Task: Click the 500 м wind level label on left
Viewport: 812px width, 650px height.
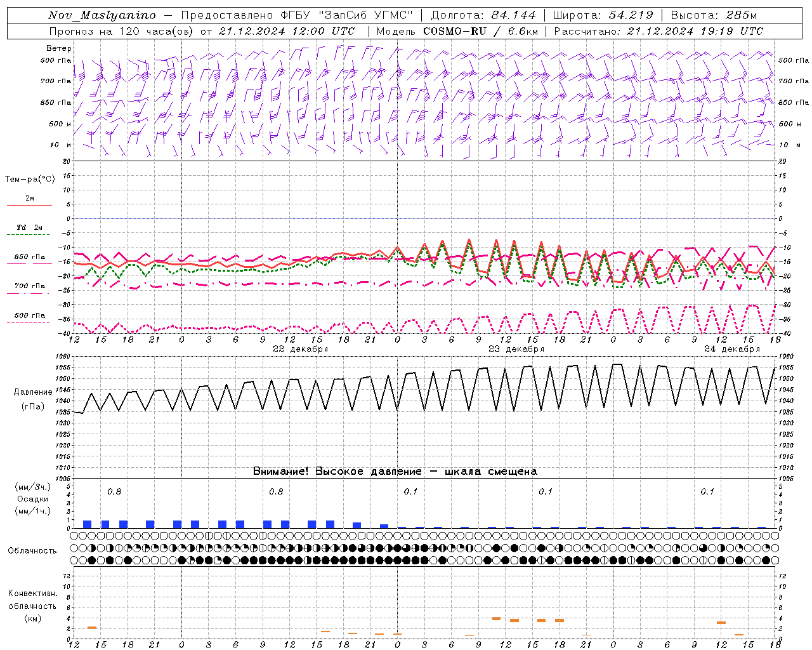Action: tap(60, 124)
